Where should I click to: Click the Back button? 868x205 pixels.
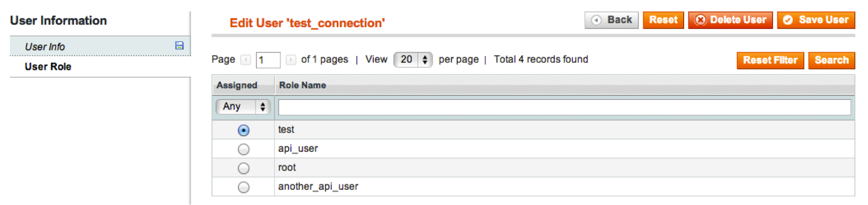click(x=612, y=20)
